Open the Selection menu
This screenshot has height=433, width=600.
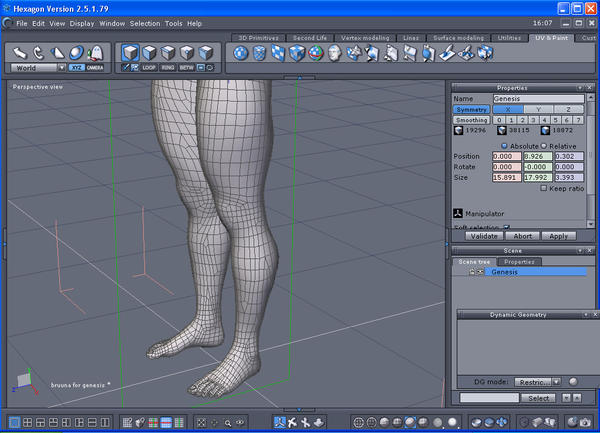pos(145,23)
